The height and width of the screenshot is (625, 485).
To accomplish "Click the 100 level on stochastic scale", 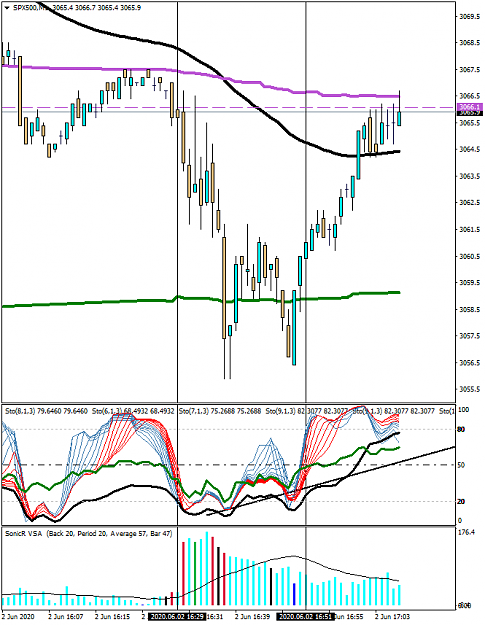I will pos(463,410).
